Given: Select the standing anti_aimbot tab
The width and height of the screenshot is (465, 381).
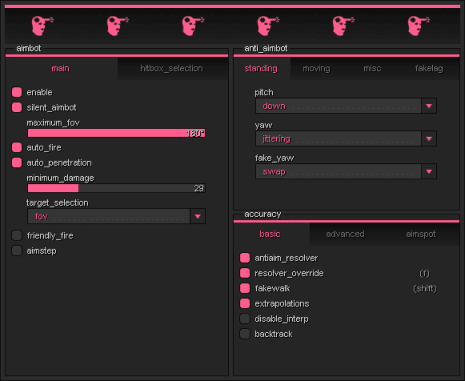Looking at the screenshot, I should 262,68.
